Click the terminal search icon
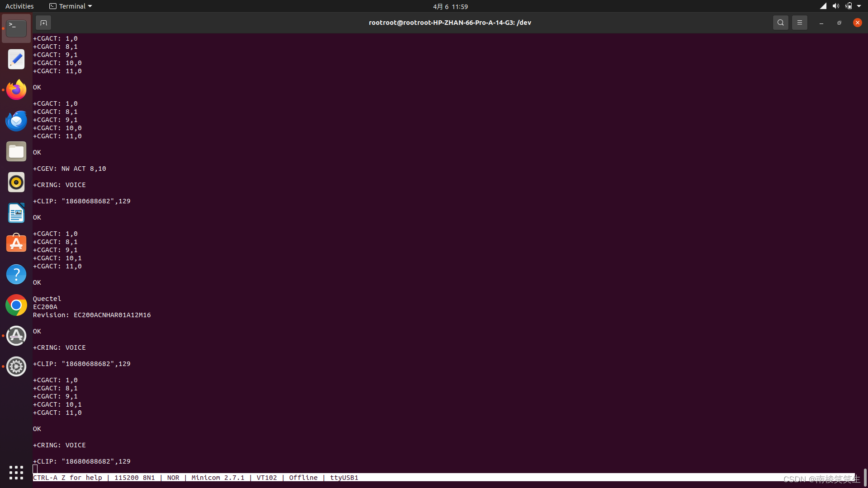This screenshot has width=868, height=488. pyautogui.click(x=780, y=23)
